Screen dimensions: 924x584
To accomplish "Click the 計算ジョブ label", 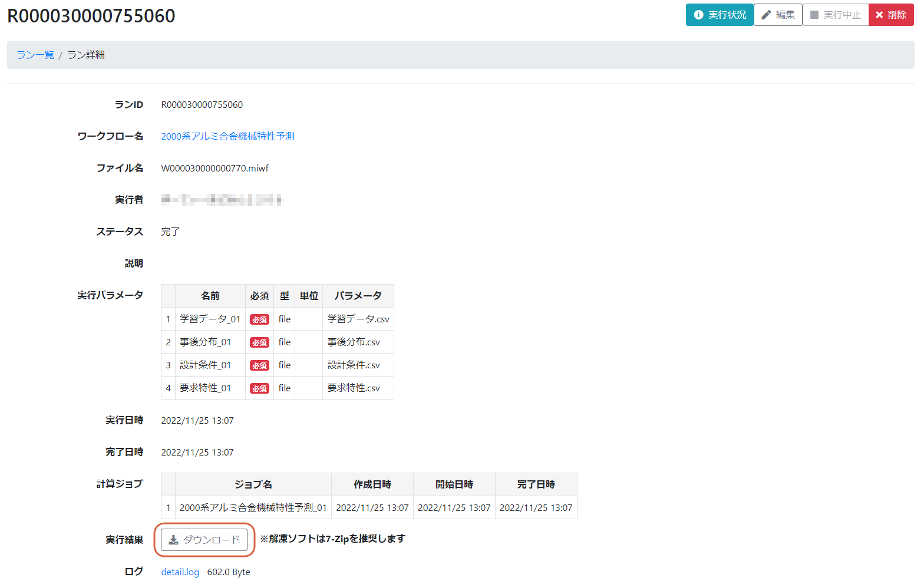I will (120, 484).
